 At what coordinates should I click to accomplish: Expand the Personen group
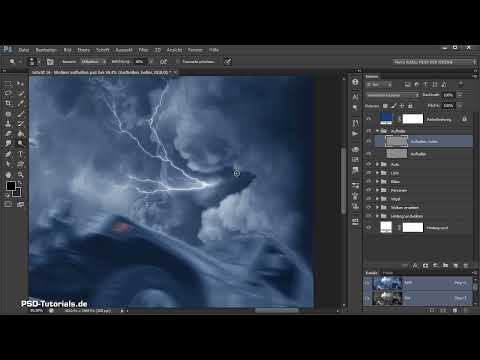(x=377, y=190)
